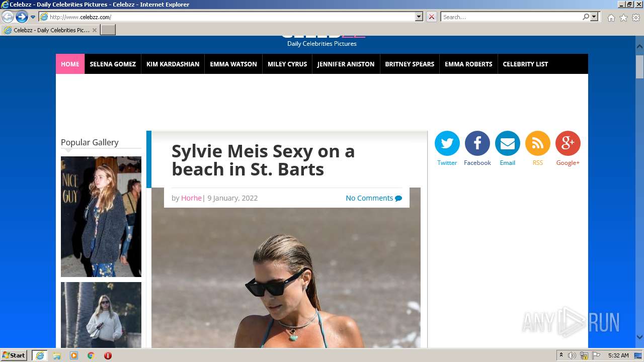Open the Sylvie Meis article title

(263, 160)
